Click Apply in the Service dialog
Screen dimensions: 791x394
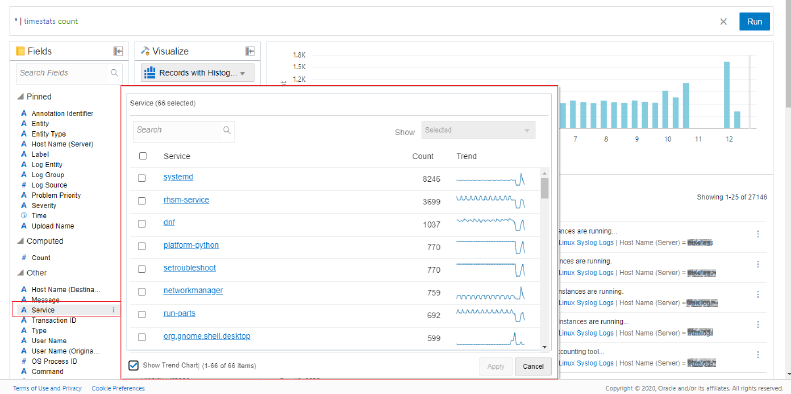point(496,367)
